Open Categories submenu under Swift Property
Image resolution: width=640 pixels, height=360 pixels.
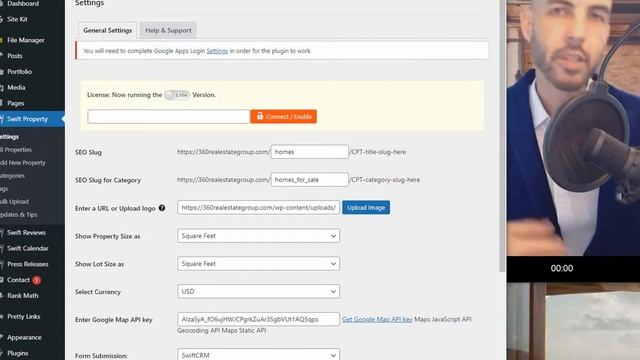pos(12,176)
